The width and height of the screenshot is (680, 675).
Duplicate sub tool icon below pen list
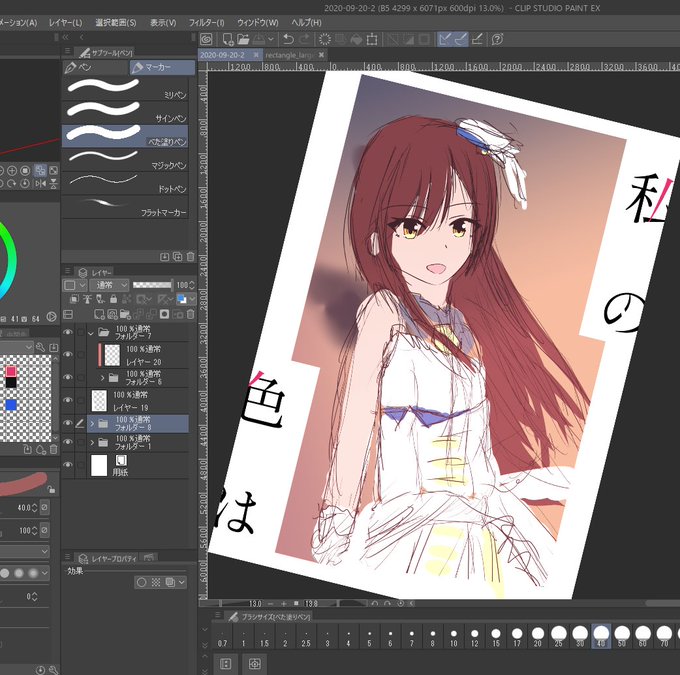177,257
